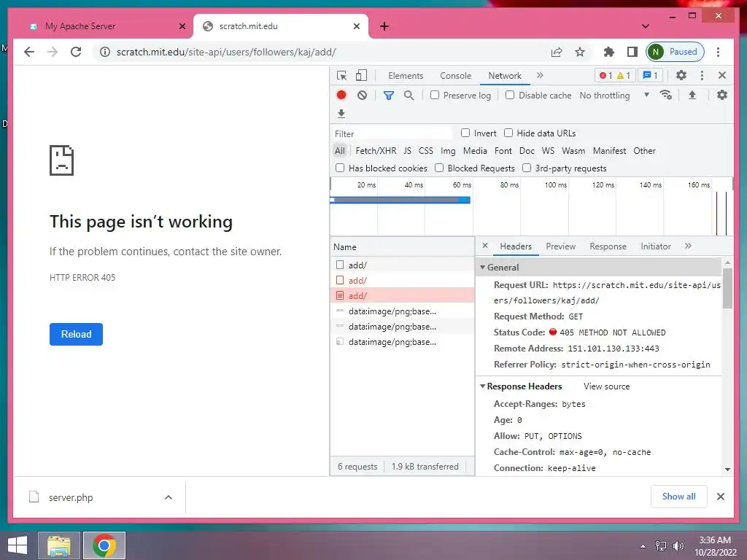Click the network Filter input field
This screenshot has width=747, height=560.
392,133
